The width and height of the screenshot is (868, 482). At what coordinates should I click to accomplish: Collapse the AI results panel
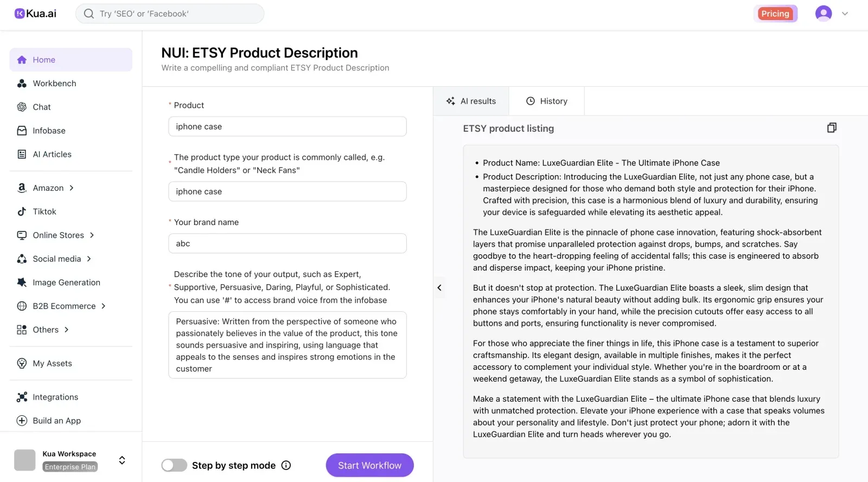point(439,287)
